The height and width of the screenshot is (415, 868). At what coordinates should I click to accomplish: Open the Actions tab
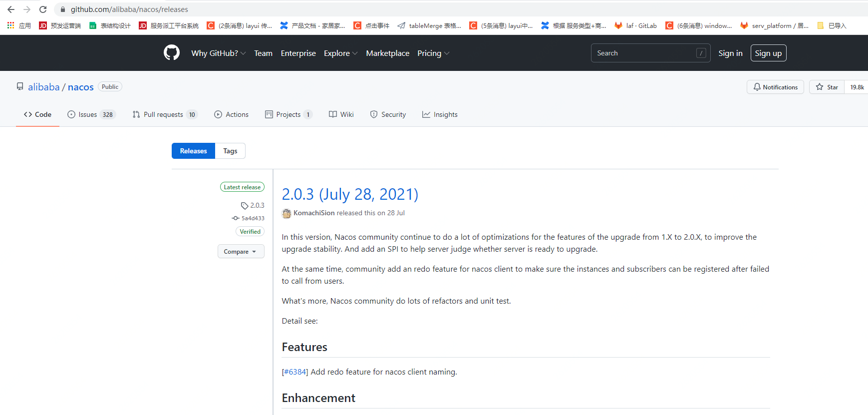point(231,114)
